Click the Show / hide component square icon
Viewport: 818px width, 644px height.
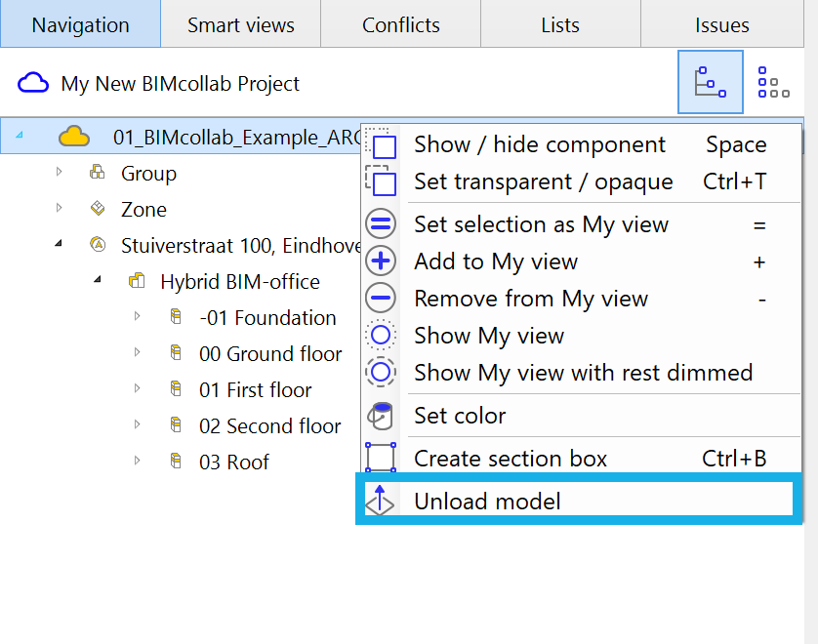pyautogui.click(x=382, y=142)
